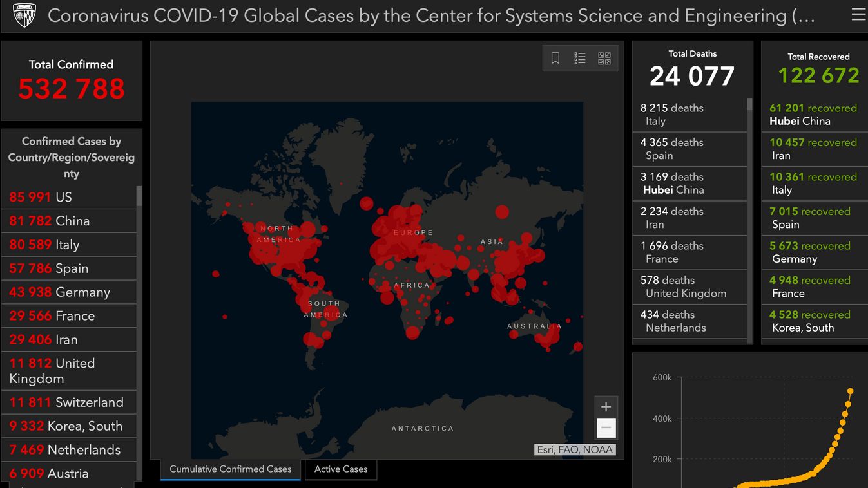Show the map legend list

pos(580,59)
